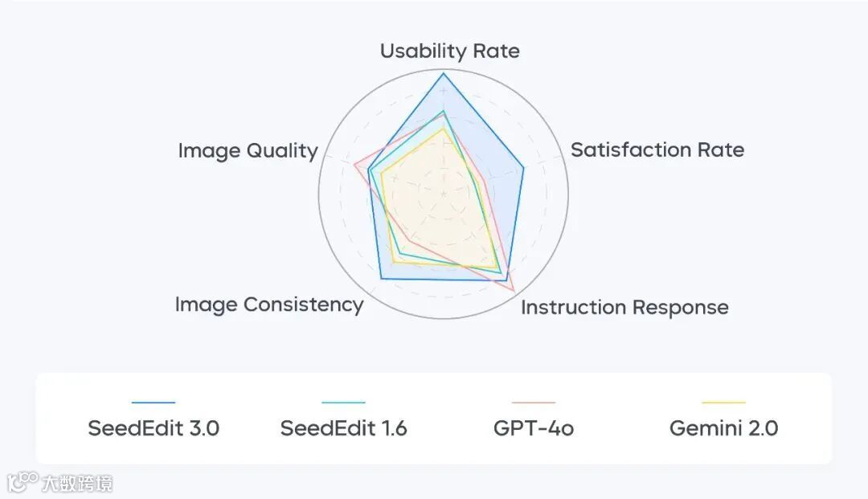Screen dimensions: 868x499
Task: Click the blue SeedEdit 3.0 peak at Usability Rate
Action: [x=444, y=73]
